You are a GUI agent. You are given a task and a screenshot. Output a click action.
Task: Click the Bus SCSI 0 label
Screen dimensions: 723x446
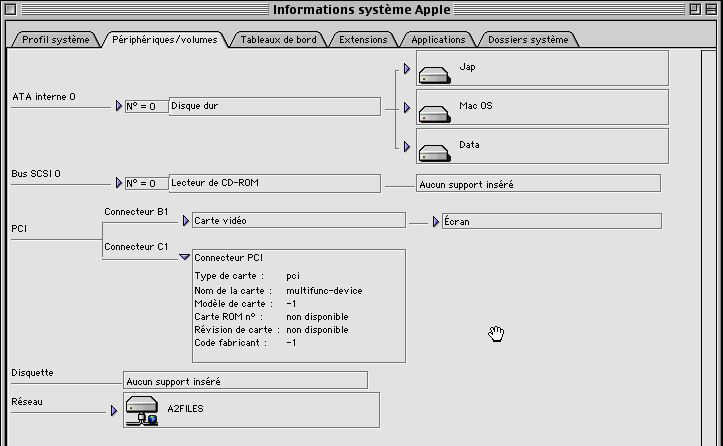(36, 174)
